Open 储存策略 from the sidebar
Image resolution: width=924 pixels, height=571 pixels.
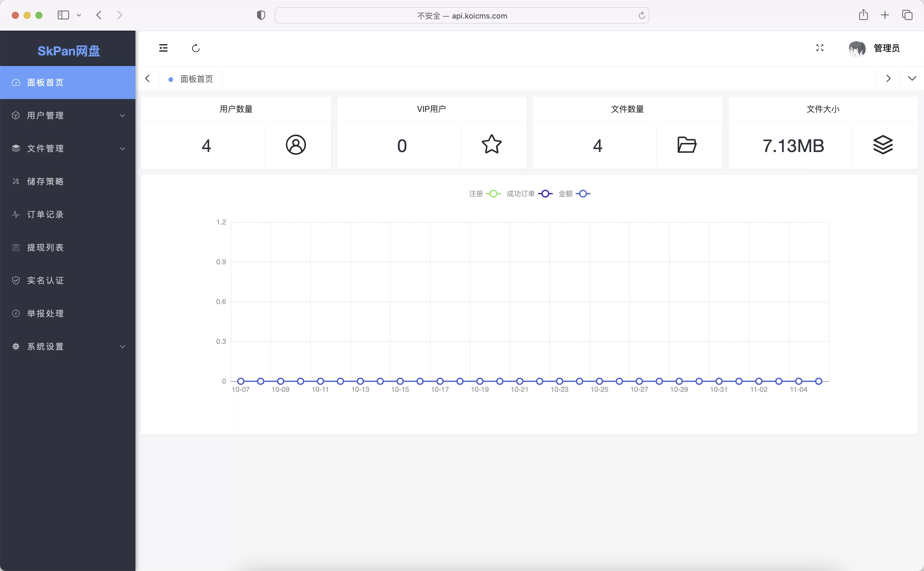[67, 182]
